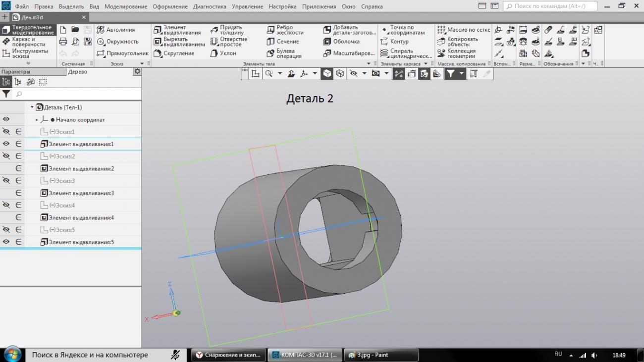Viewport: 644px width, 362px height.
Task: Collapse the Деталь (Тел-1) root node
Action: (32, 107)
